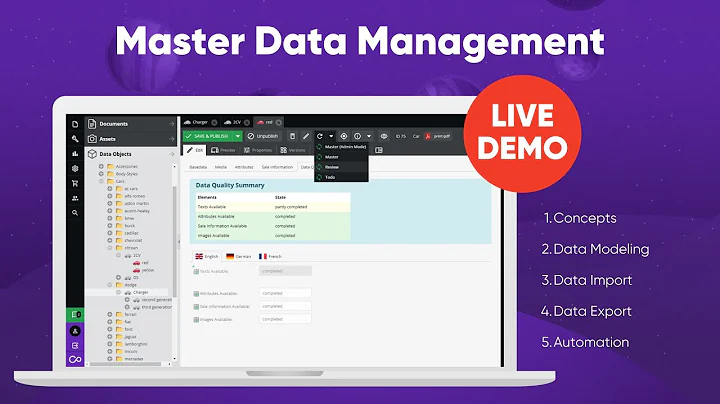720x404 pixels.
Task: Select Review from the layout menu
Action: [x=341, y=167]
